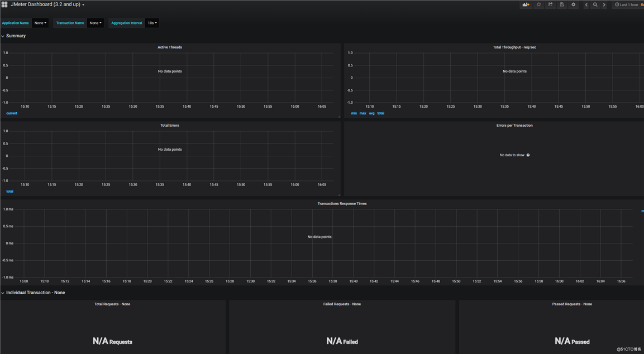Click the Application Name label
644x354 pixels.
pyautogui.click(x=15, y=23)
